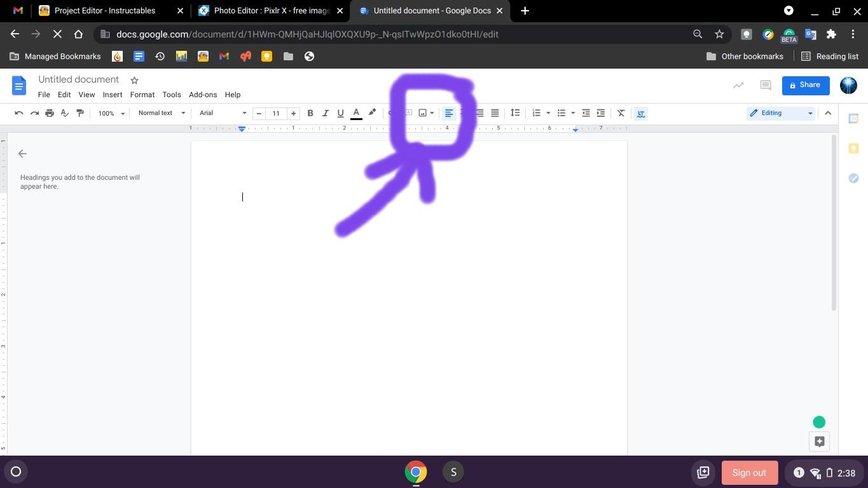
Task: Clear formatting with the clear format icon
Action: tap(621, 113)
